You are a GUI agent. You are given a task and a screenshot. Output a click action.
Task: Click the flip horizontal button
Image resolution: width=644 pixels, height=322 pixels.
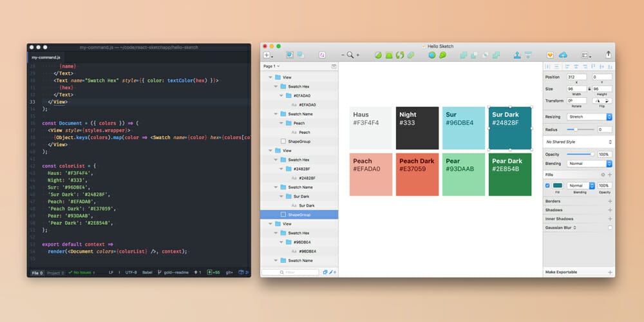598,100
